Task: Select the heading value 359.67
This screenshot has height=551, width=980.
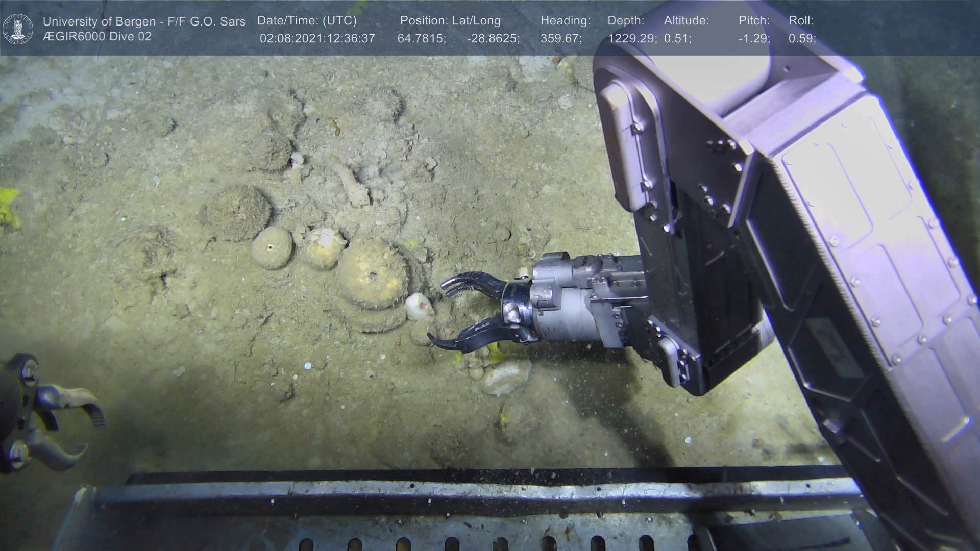Action: point(560,38)
